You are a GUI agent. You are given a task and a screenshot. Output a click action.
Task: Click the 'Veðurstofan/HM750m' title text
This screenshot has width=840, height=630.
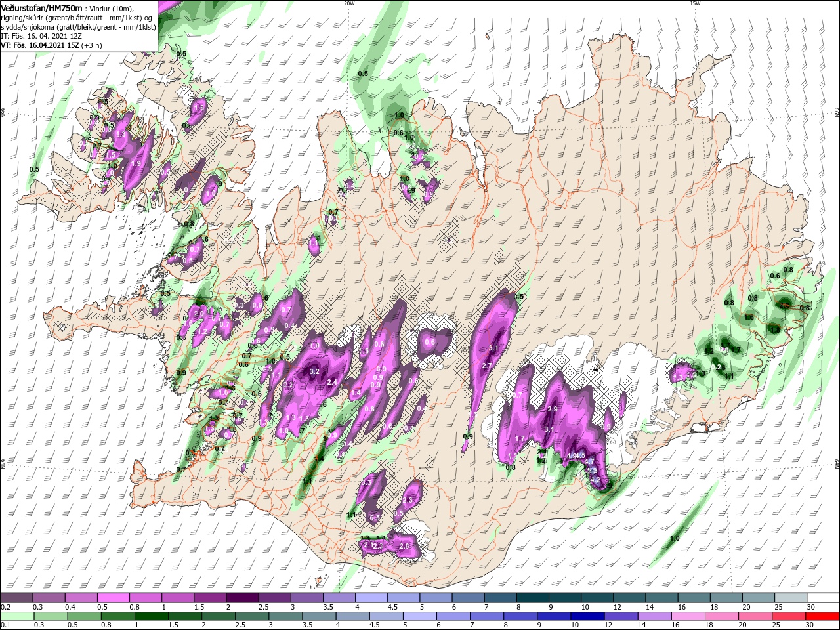pyautogui.click(x=41, y=7)
